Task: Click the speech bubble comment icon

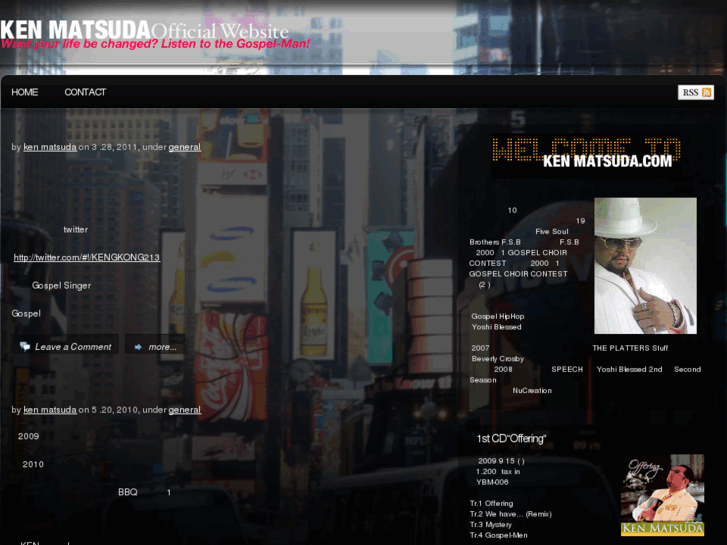Action: point(25,346)
